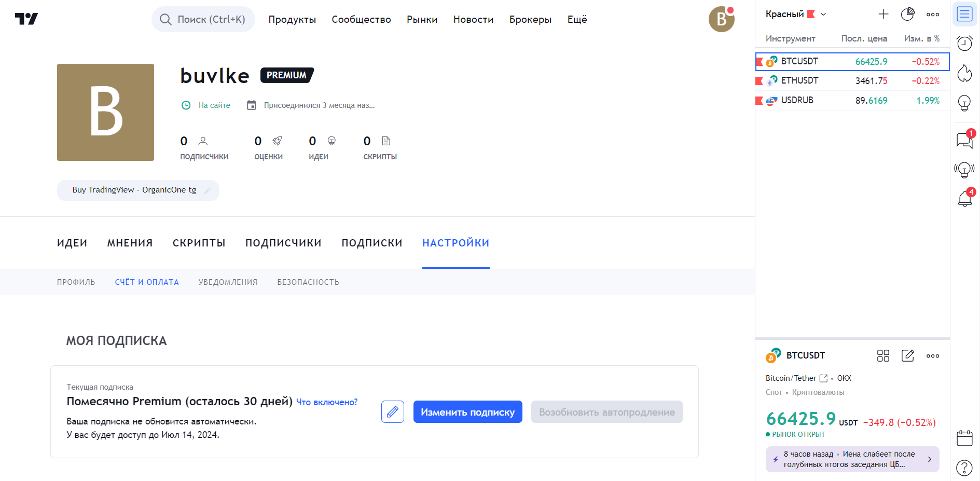The image size is (980, 481).
Task: Click the search field Поиск (Ctrl+K)
Action: pyautogui.click(x=203, y=19)
